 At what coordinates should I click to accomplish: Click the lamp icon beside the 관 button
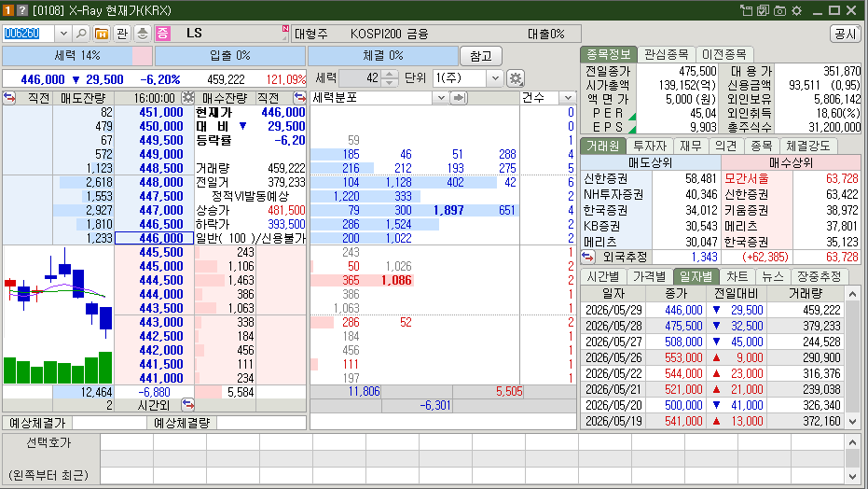[x=143, y=34]
